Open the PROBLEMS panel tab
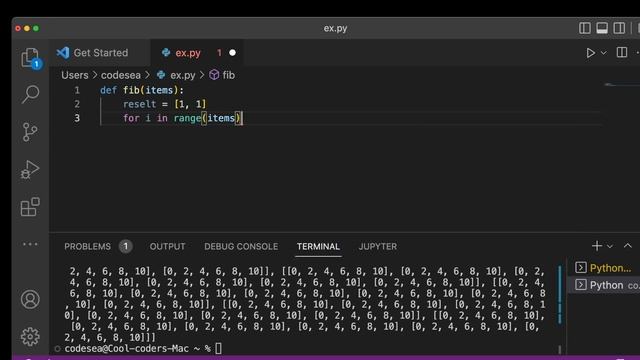The height and width of the screenshot is (360, 640). 87,247
